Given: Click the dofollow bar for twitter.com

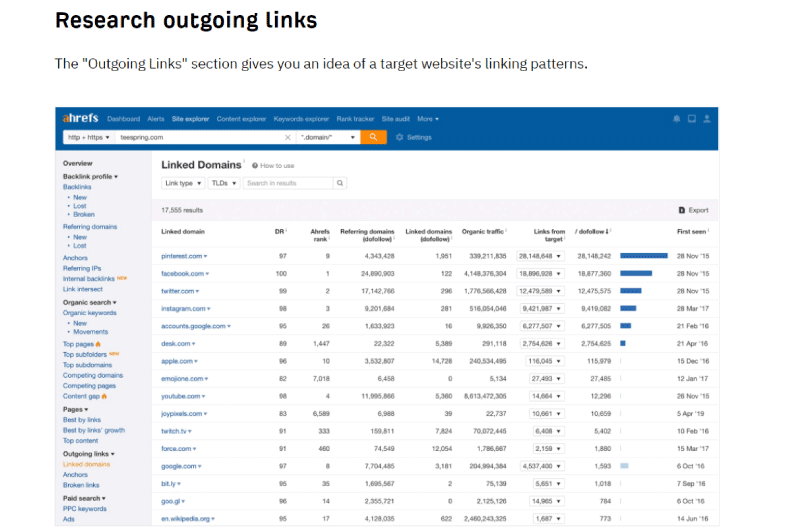Looking at the screenshot, I should (631, 291).
